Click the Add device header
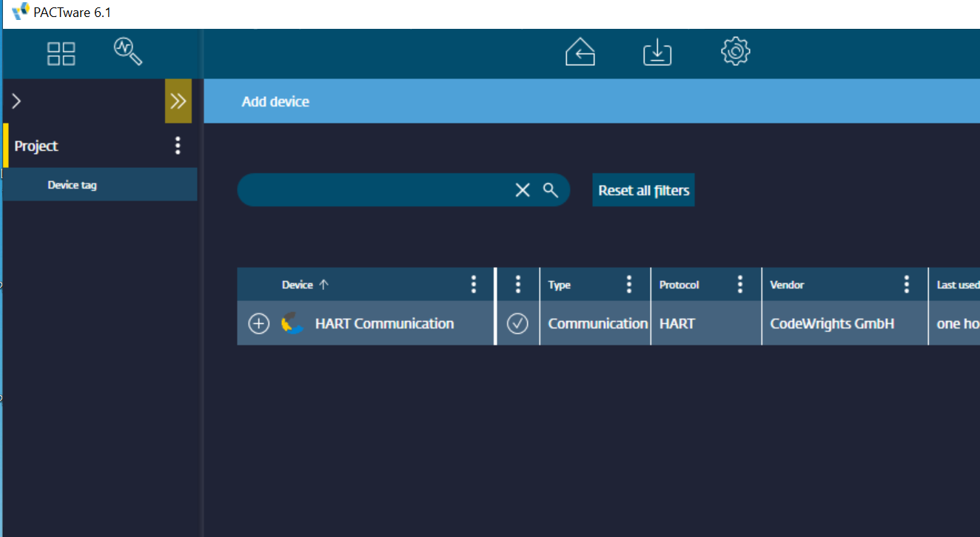The height and width of the screenshot is (537, 980). pyautogui.click(x=275, y=101)
